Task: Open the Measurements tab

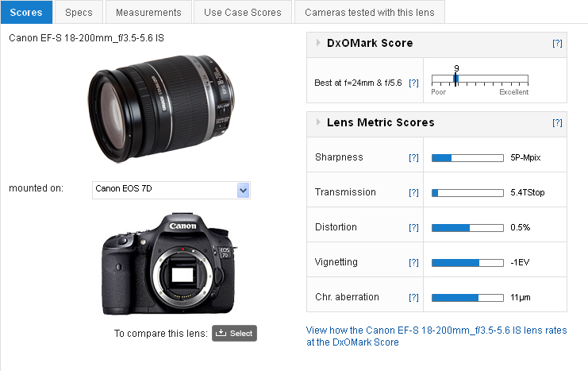Action: (x=148, y=13)
